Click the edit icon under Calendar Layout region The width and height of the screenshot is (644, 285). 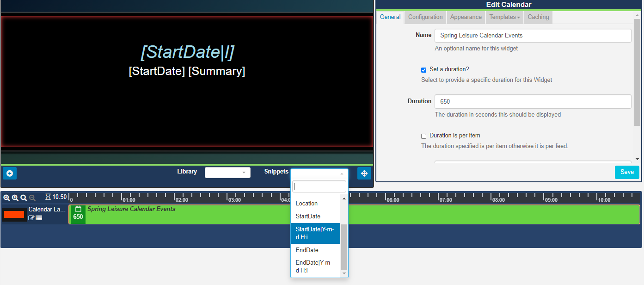click(31, 218)
